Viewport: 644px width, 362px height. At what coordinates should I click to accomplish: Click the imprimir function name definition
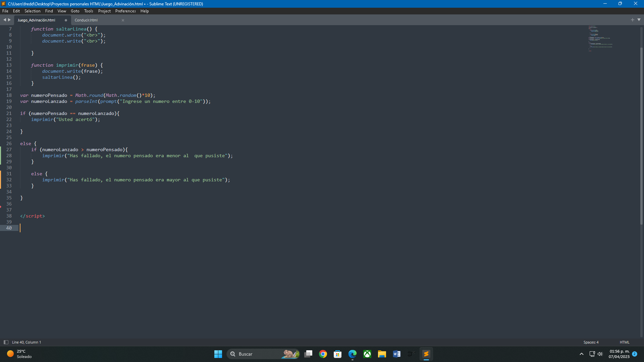pyautogui.click(x=67, y=65)
